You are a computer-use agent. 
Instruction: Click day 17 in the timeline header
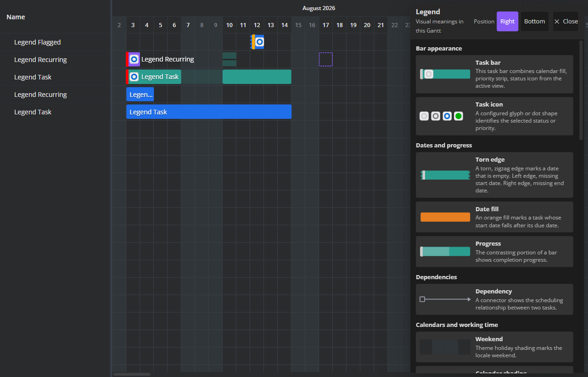(326, 25)
